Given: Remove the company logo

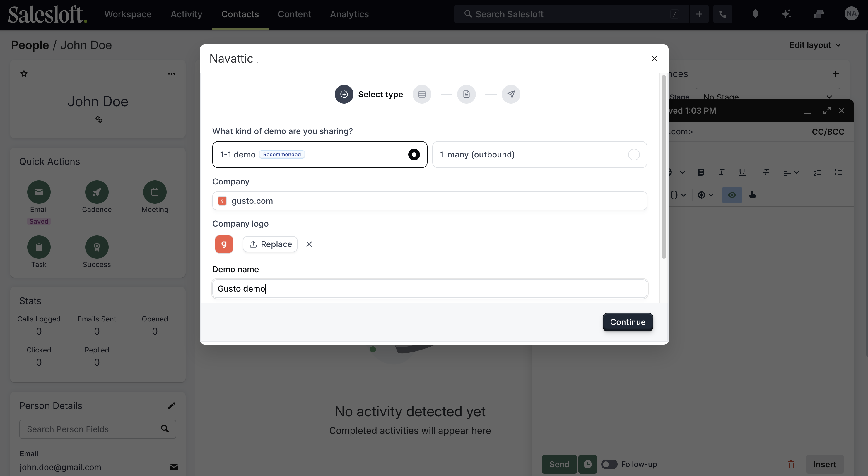Looking at the screenshot, I should click(309, 244).
